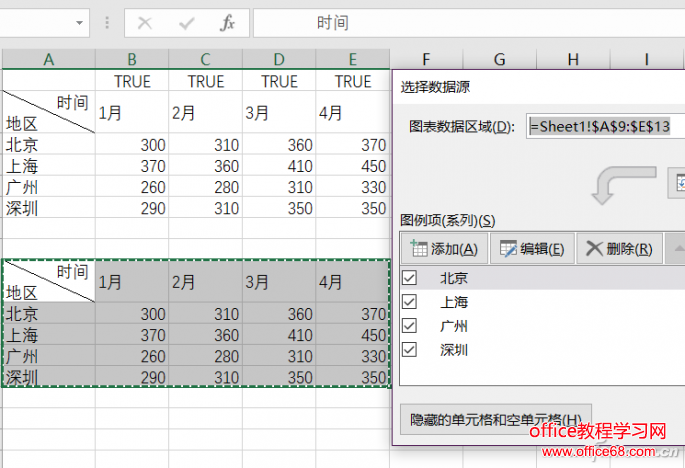
Task: Click the 广州 cell in the top table
Action: click(x=48, y=187)
